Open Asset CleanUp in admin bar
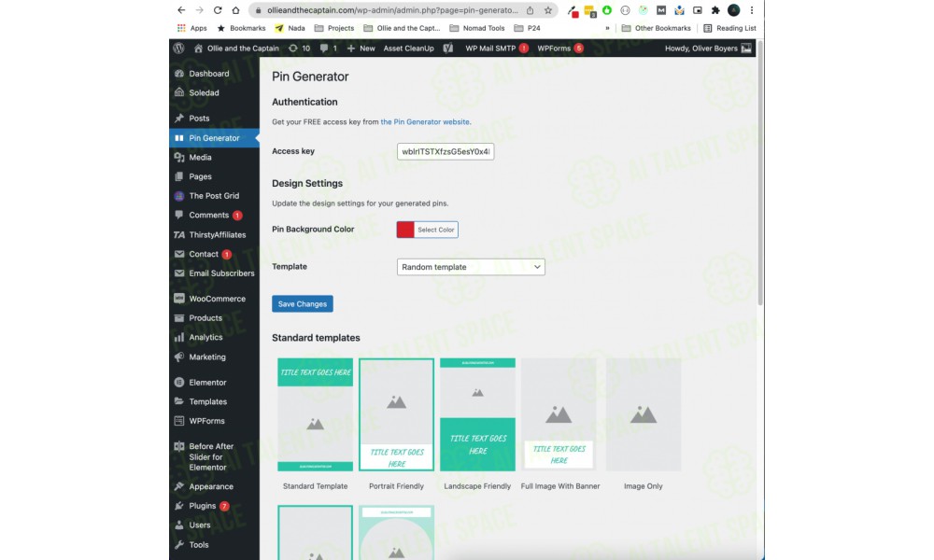 point(409,49)
